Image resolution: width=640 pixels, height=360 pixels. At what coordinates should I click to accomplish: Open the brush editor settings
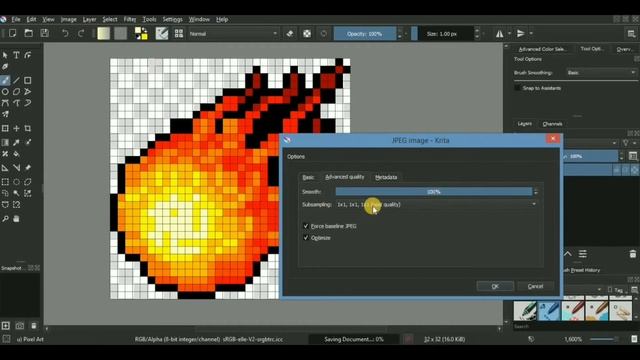[x=162, y=33]
